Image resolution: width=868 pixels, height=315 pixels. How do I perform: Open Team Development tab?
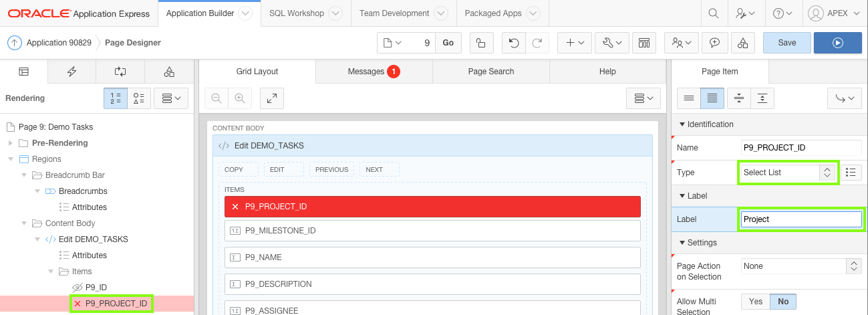tap(394, 13)
